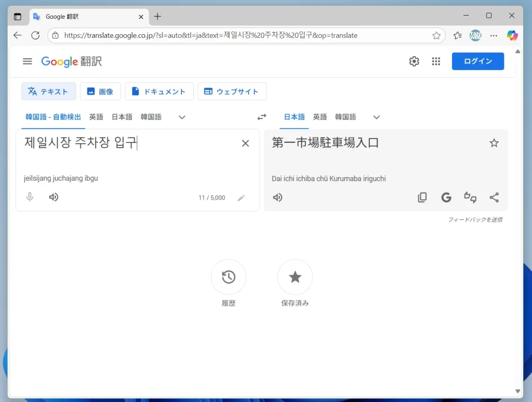Click the 11 / 5,000 character counter
Viewport: 532px width, 402px height.
click(x=212, y=198)
